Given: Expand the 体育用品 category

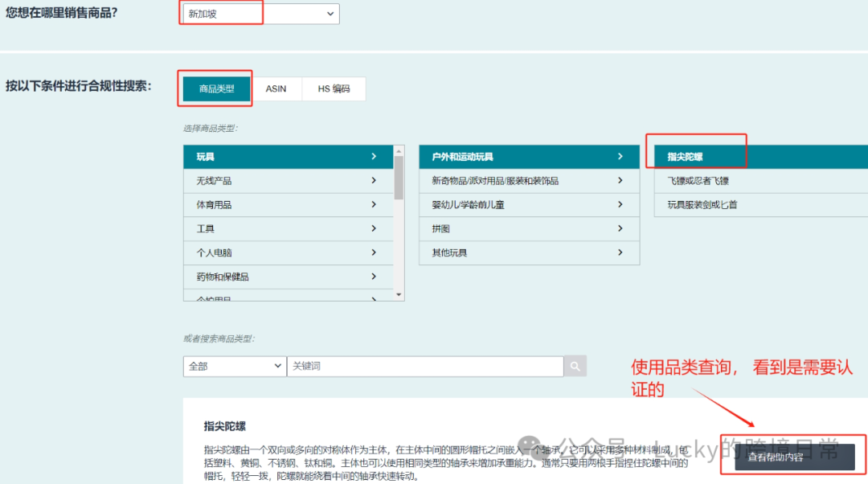Looking at the screenshot, I should [x=288, y=204].
